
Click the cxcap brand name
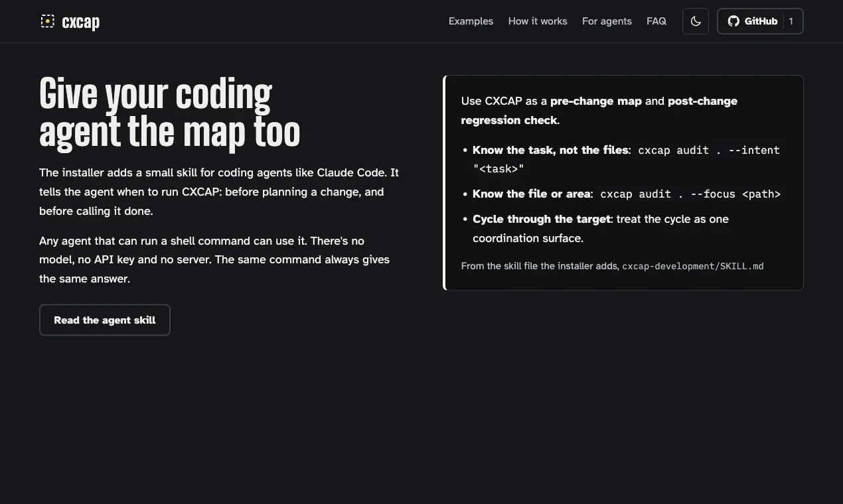click(x=80, y=22)
